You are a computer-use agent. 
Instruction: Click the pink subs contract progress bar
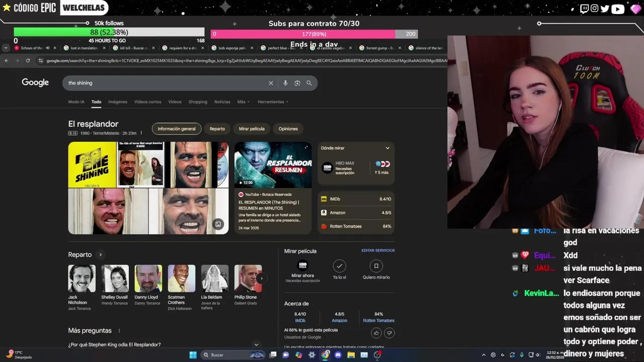(x=314, y=34)
